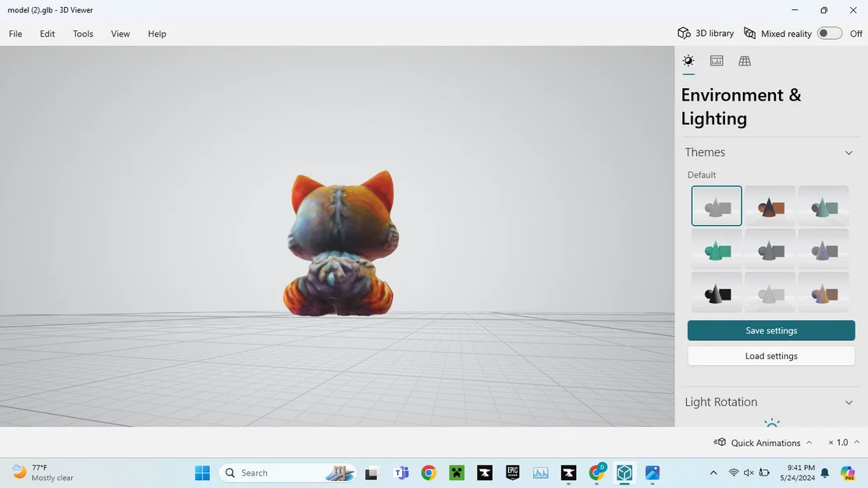Open the notifications bell icon
Image resolution: width=868 pixels, height=488 pixels.
tap(825, 472)
